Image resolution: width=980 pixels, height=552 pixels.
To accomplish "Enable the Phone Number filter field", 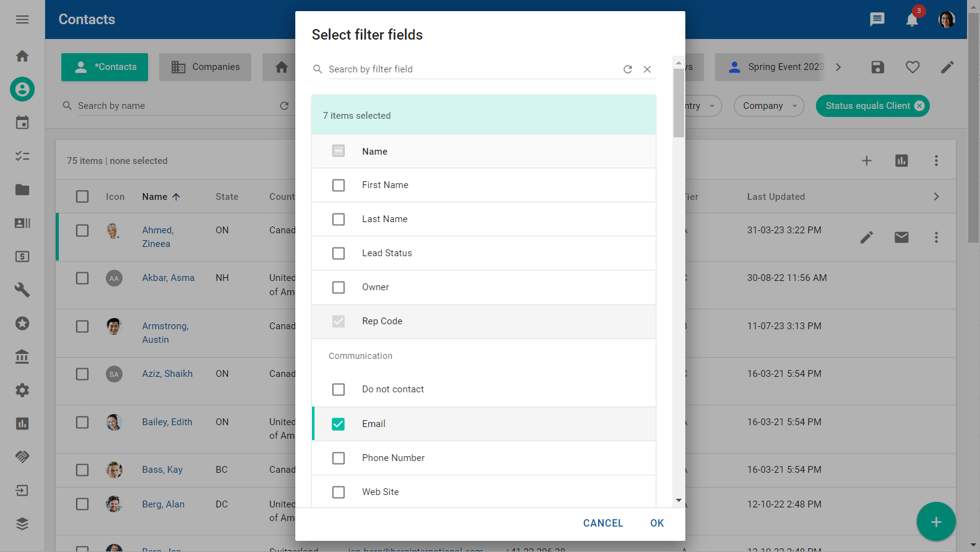I will 339,458.
